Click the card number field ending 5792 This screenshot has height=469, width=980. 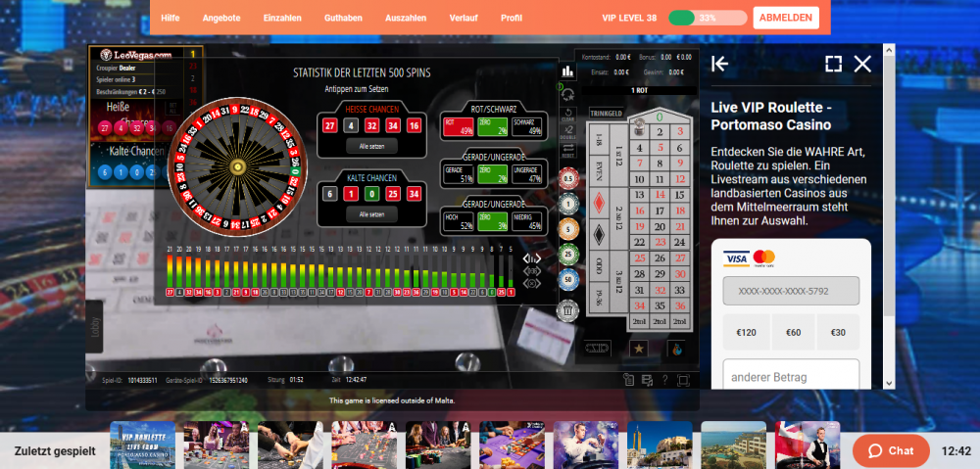[x=791, y=291]
